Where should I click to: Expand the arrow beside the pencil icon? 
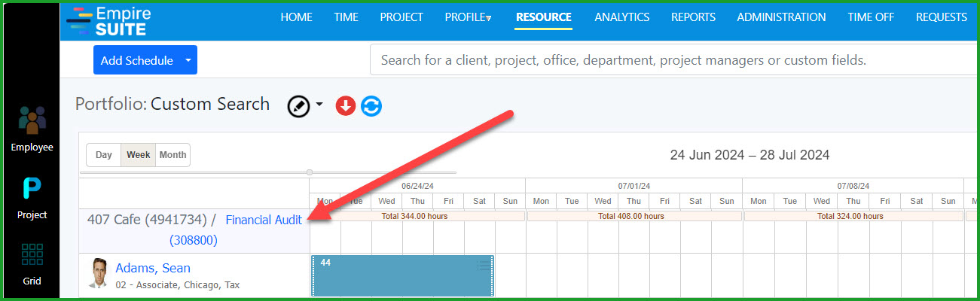pyautogui.click(x=319, y=105)
